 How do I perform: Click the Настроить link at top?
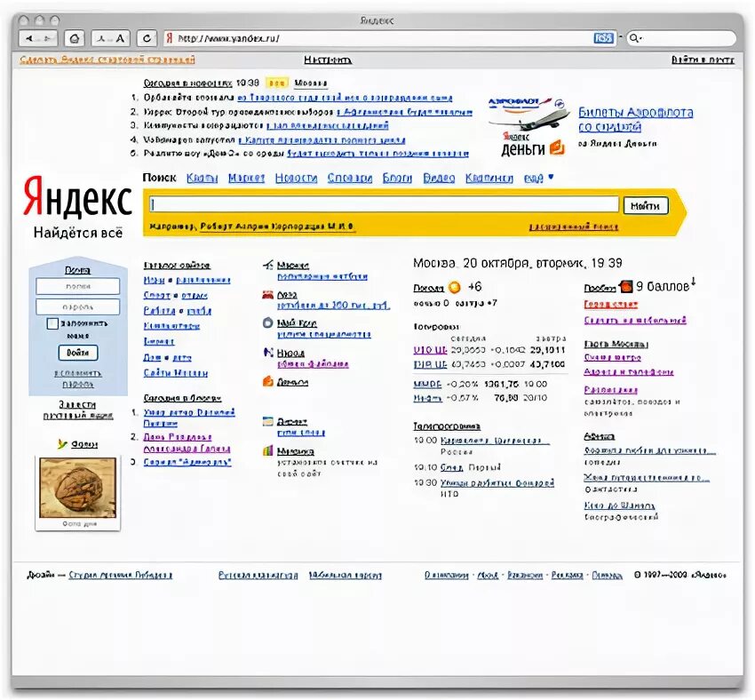click(x=328, y=60)
